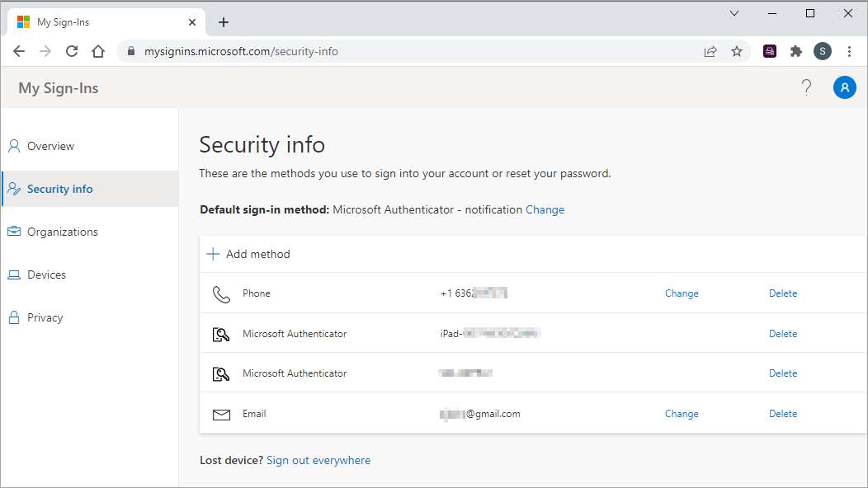
Task: Open the tab search chevron
Action: click(x=734, y=13)
